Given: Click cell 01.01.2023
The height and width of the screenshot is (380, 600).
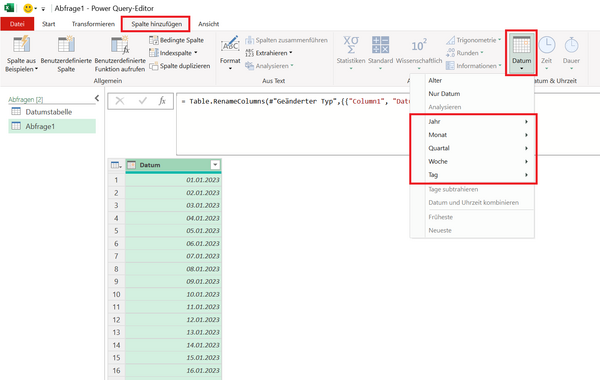Looking at the screenshot, I should tap(173, 180).
